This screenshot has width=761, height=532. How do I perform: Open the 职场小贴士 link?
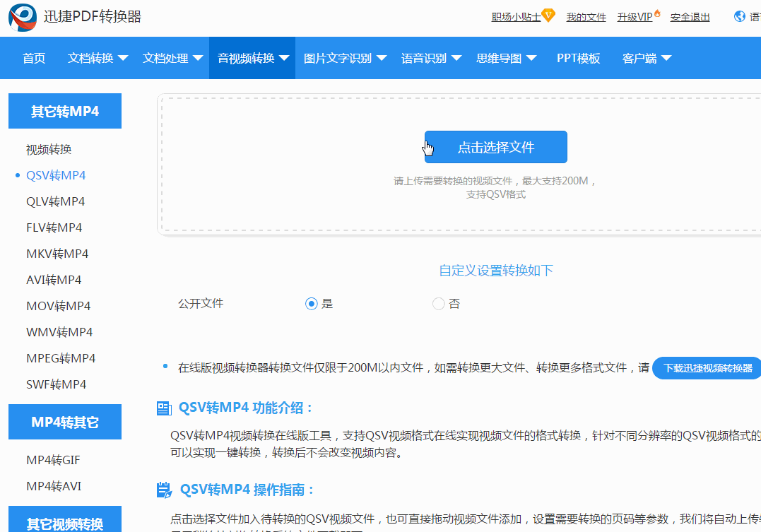click(516, 18)
